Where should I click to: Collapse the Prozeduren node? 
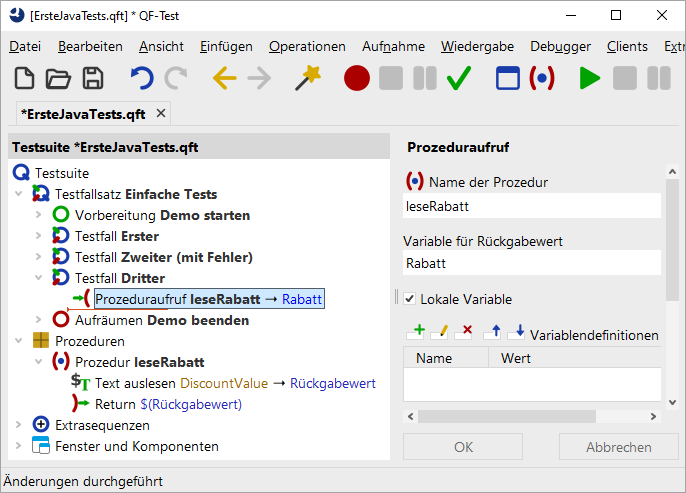18,340
